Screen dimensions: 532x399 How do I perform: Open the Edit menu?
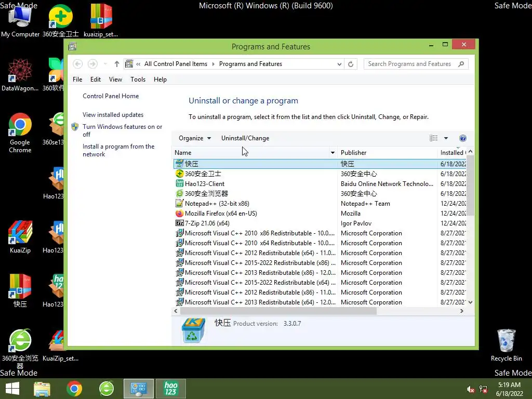click(96, 79)
